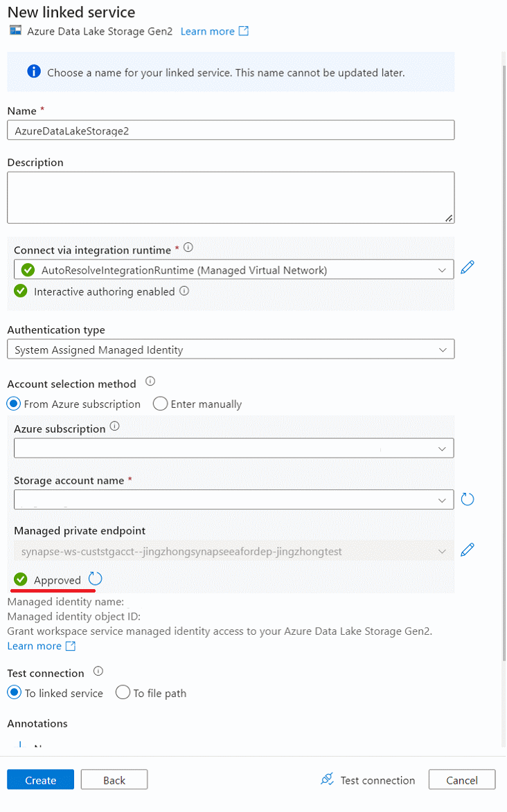Open the Authentication type dropdown
507x812 pixels.
[231, 348]
